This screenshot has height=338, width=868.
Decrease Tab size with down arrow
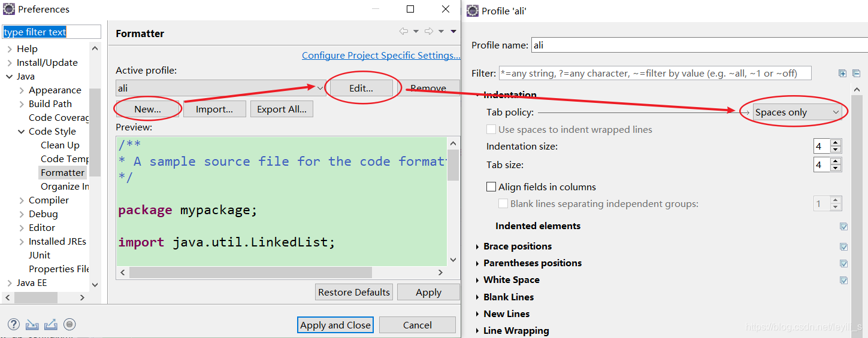[x=836, y=168]
